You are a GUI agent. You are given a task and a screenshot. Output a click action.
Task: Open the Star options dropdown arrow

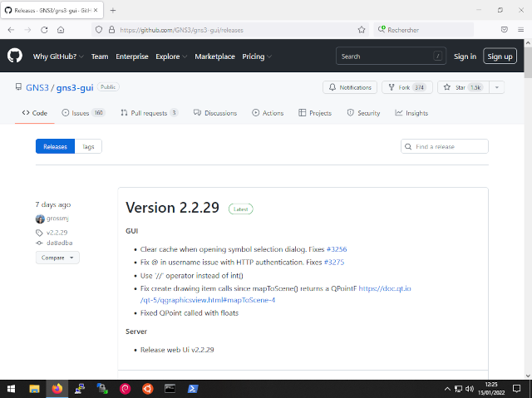497,87
